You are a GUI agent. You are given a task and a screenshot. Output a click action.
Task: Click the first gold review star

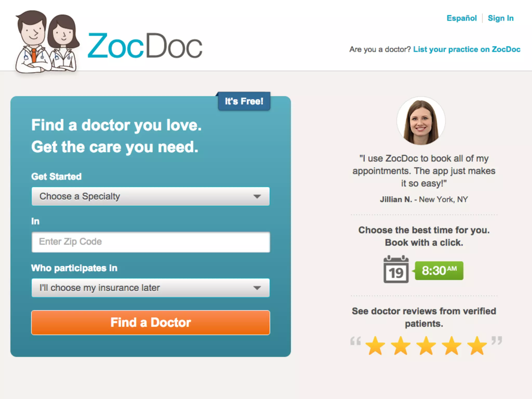coord(375,345)
